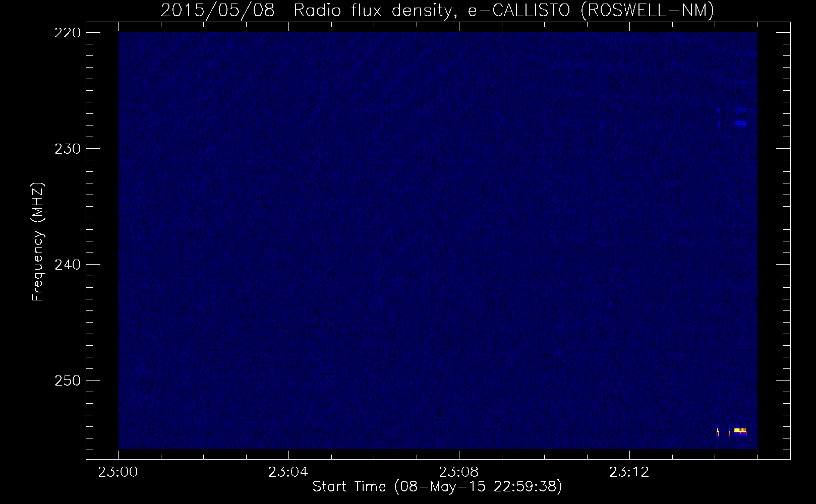The height and width of the screenshot is (504, 816).
Task: Click the 23:12 time tick label
Action: tap(629, 472)
